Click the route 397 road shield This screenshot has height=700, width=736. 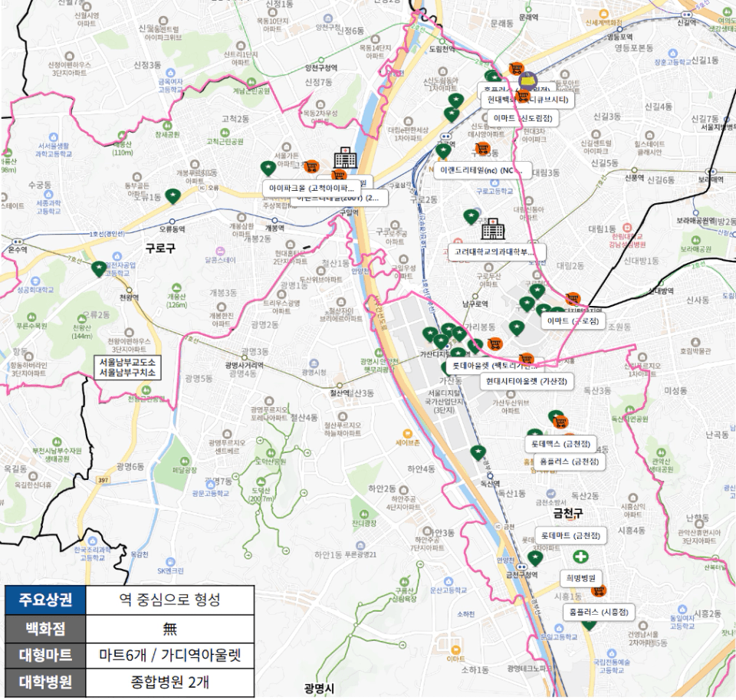click(x=103, y=480)
